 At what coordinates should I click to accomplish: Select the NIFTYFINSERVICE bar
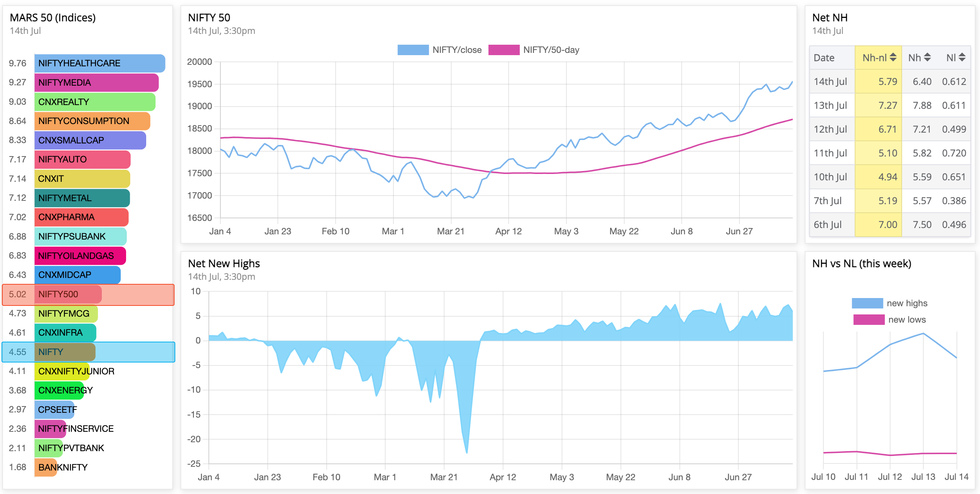coord(50,429)
